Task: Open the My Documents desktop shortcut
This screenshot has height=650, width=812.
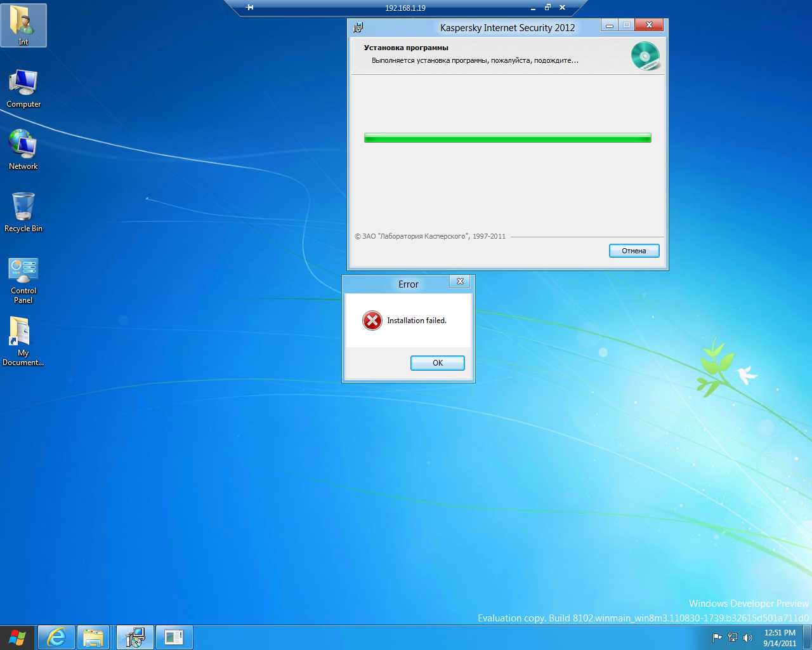Action: coord(23,342)
